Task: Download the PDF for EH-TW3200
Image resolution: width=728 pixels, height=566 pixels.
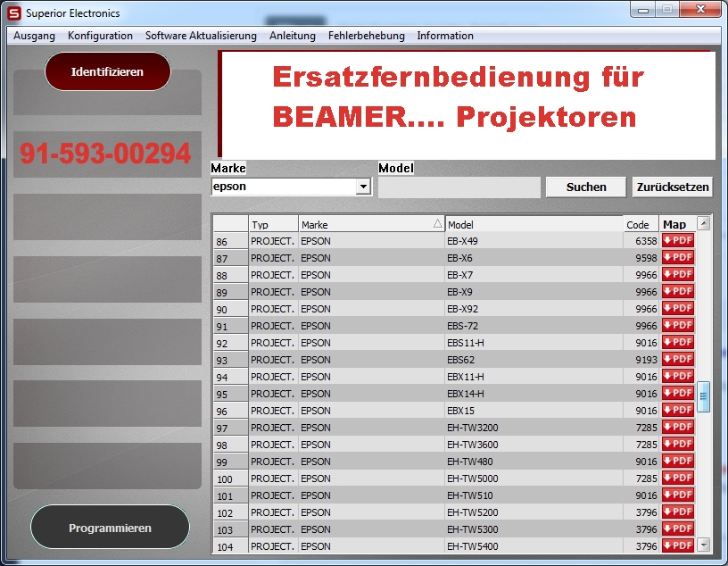Action: coord(677,428)
